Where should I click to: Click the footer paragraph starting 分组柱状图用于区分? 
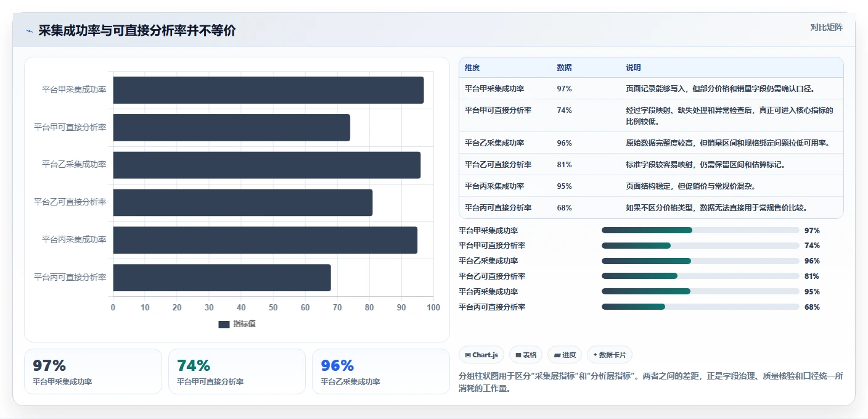tap(651, 382)
